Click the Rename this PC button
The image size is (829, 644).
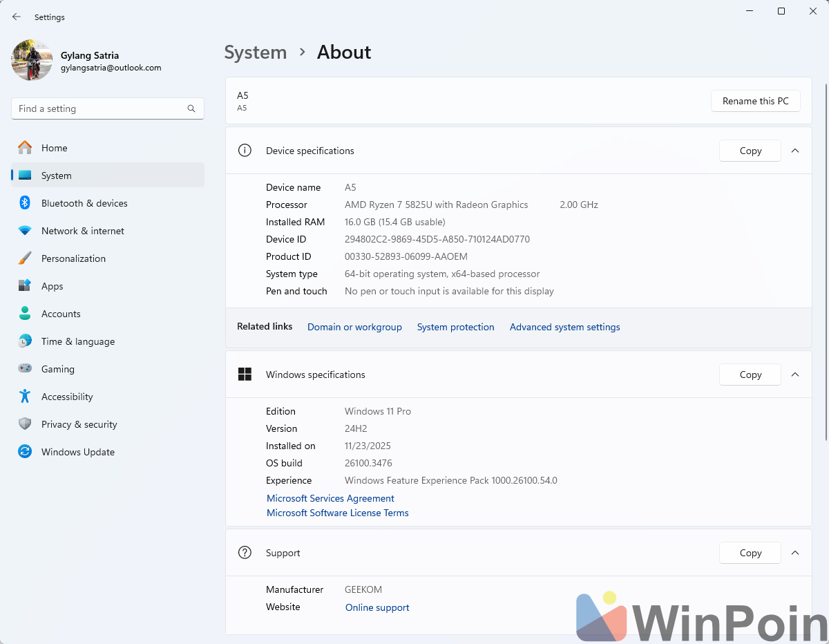pyautogui.click(x=755, y=101)
